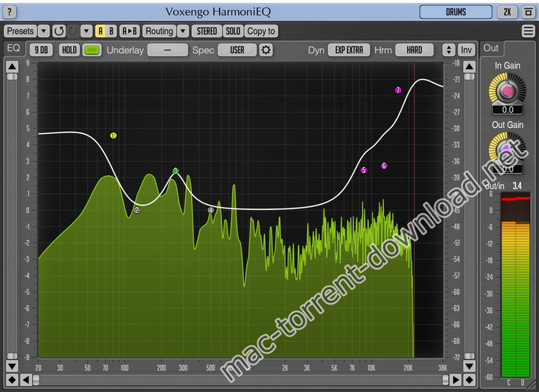Toggle 2X oversampling button

coord(507,12)
